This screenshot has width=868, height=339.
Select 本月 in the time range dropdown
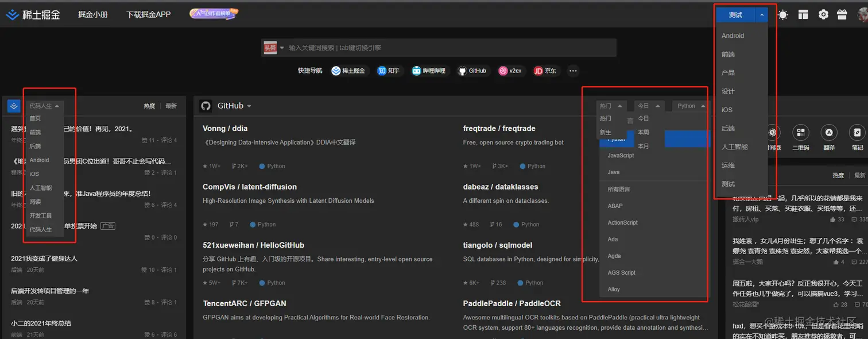[643, 146]
